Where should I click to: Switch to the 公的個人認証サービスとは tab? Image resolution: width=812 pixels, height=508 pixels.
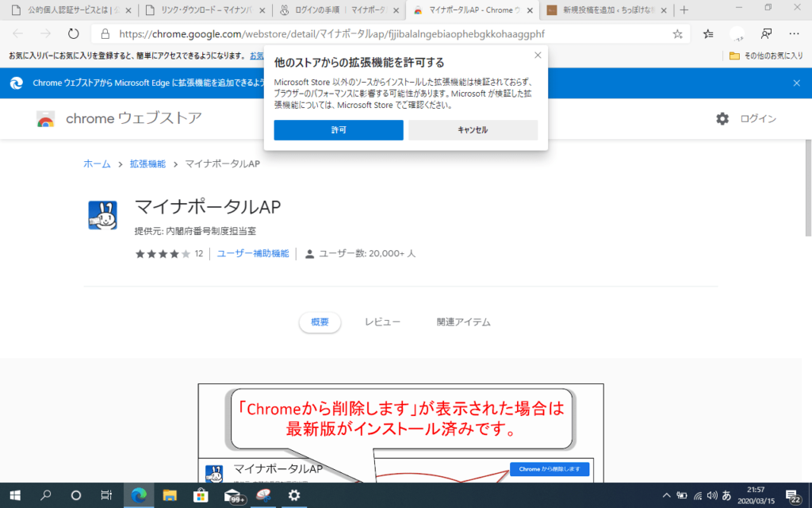pos(70,10)
